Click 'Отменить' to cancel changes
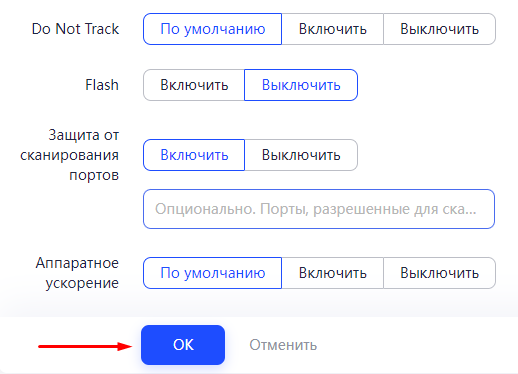518x374 pixels. (283, 345)
